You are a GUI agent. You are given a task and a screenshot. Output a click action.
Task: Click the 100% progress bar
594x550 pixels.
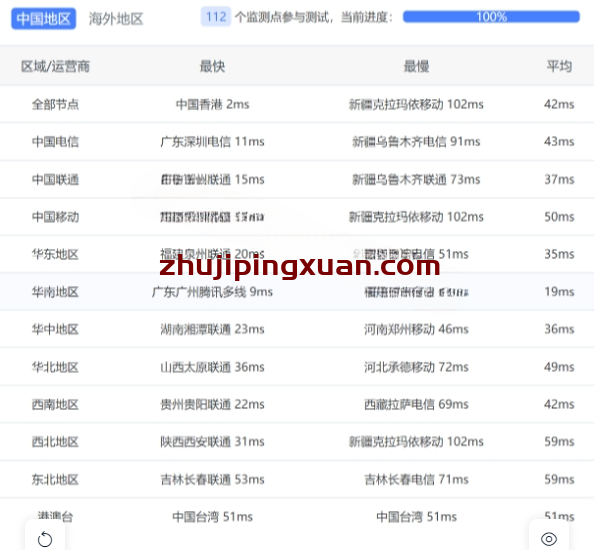tap(491, 17)
